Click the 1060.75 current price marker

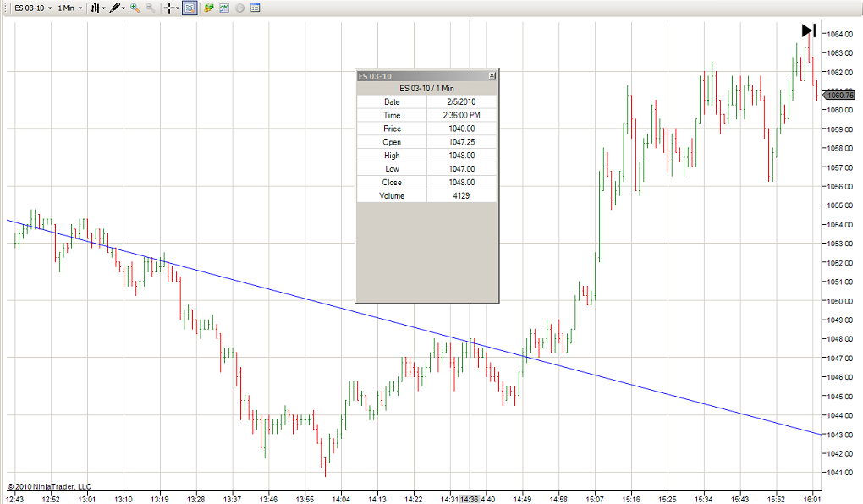[838, 96]
